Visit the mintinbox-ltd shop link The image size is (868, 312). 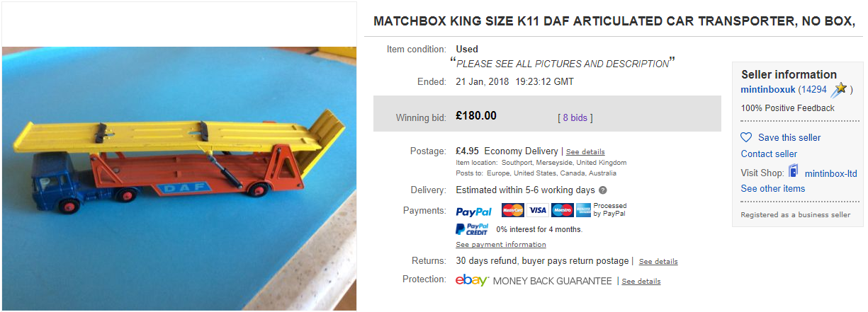point(830,173)
